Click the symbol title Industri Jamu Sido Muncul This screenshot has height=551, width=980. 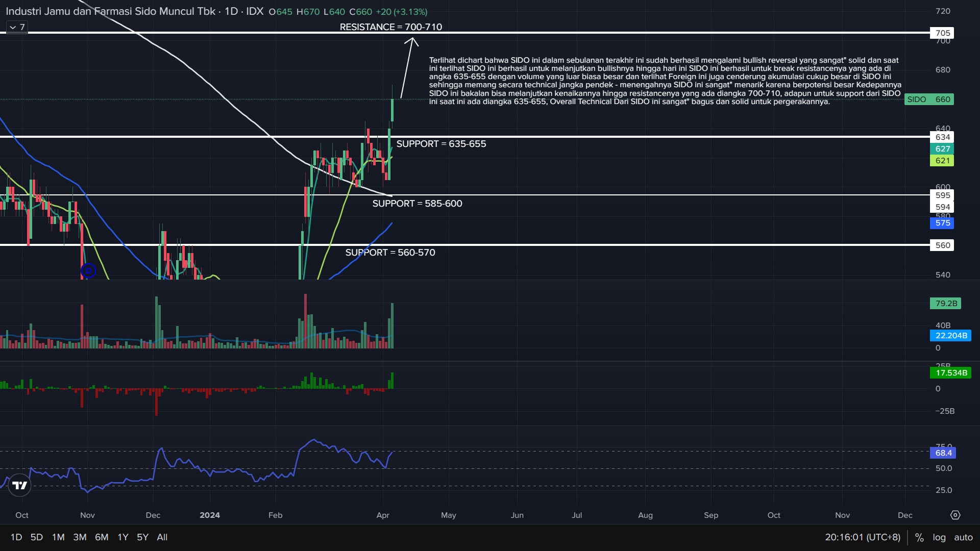pos(110,11)
